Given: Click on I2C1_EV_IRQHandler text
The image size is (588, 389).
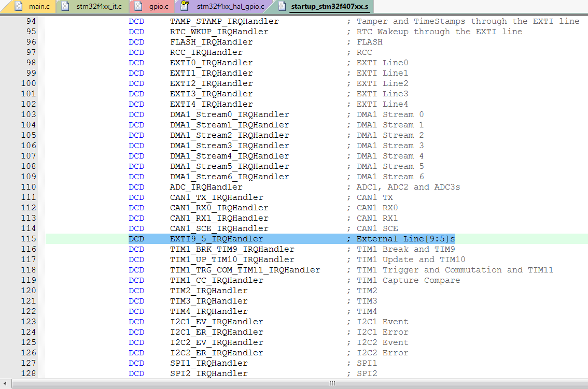Looking at the screenshot, I should (x=216, y=322).
